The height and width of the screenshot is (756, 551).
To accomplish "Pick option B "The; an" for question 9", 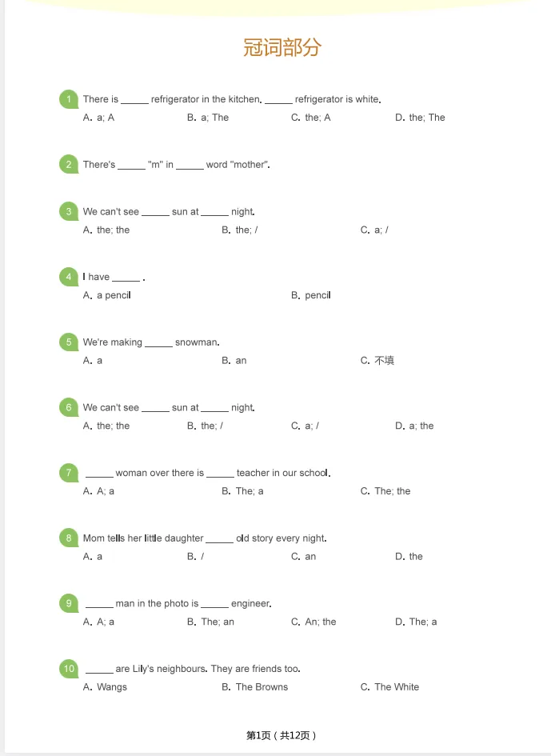I will tap(210, 622).
